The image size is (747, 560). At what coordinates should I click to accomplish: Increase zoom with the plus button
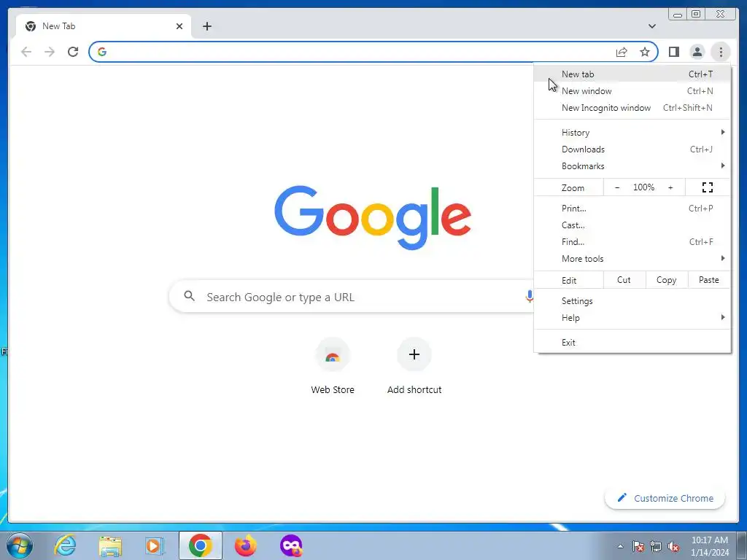coord(670,187)
